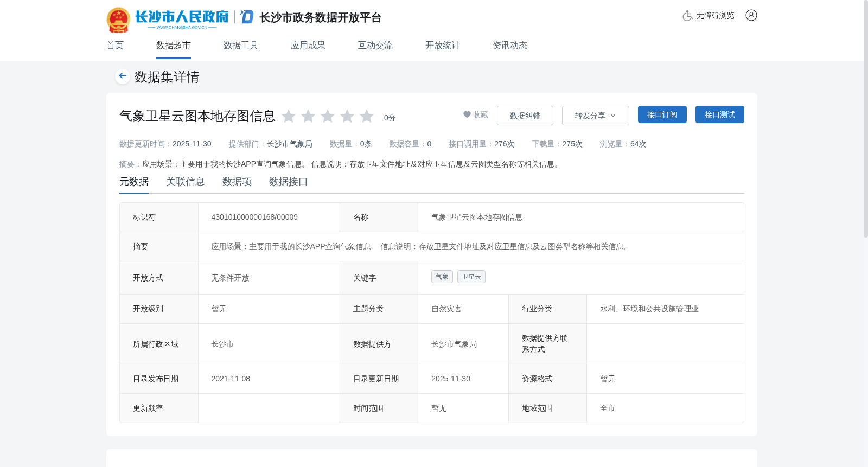The width and height of the screenshot is (868, 467).
Task: Rate the dataset one star
Action: (289, 116)
